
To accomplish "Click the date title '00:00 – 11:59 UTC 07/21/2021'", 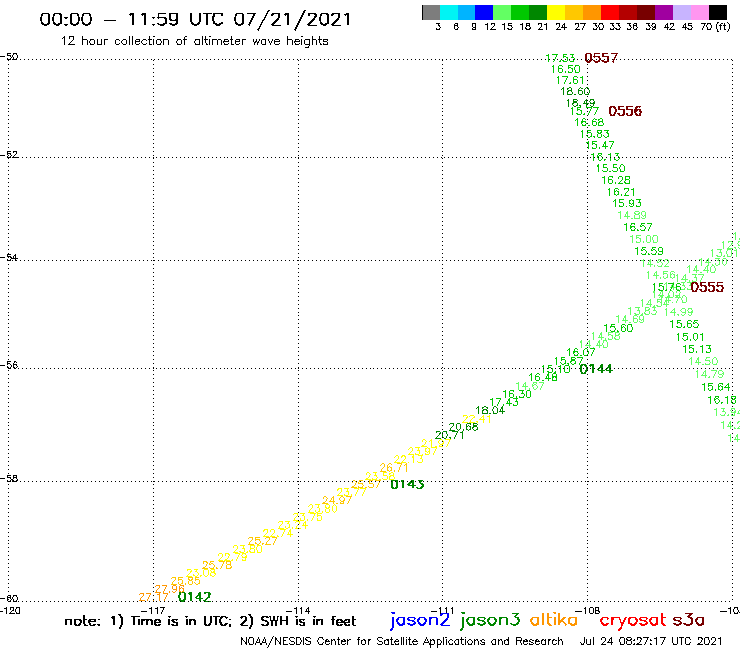I will (x=195, y=19).
